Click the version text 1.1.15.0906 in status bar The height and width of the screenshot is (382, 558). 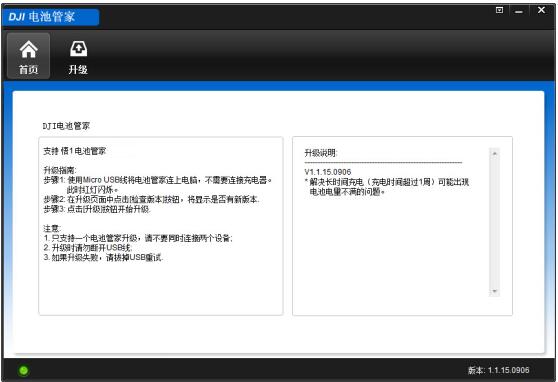tap(499, 370)
